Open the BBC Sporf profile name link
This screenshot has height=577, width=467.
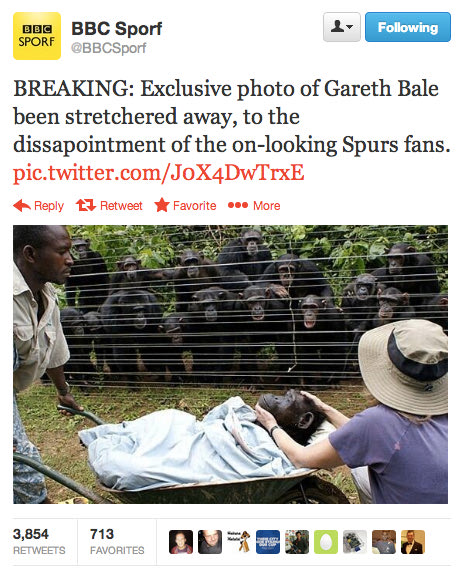tap(116, 28)
